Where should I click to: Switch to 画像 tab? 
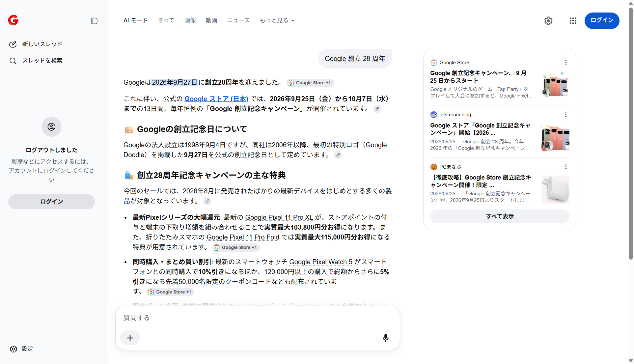(190, 20)
